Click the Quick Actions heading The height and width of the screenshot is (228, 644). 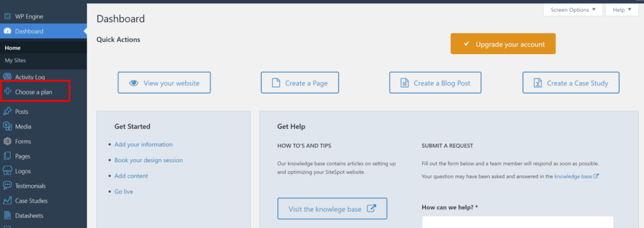pyautogui.click(x=118, y=40)
